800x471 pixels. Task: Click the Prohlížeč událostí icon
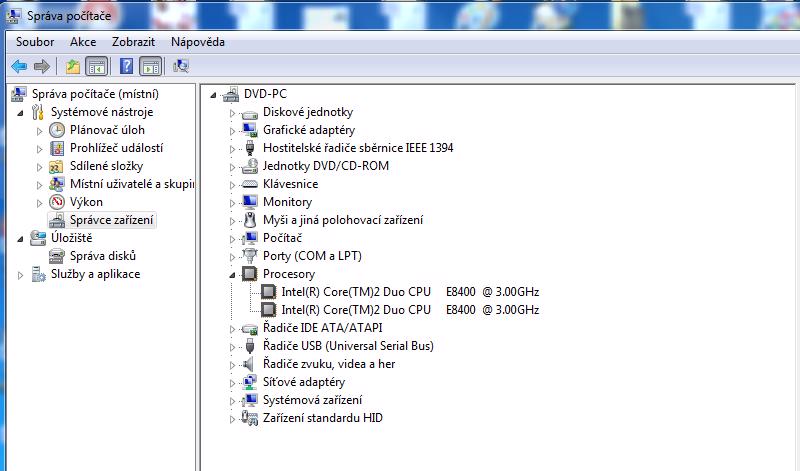[57, 148]
